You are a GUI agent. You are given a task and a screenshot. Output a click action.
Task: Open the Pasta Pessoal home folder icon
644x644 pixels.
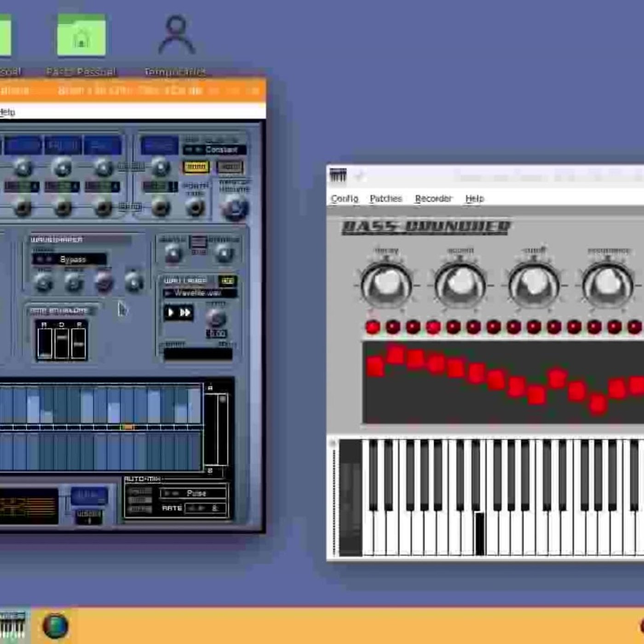pos(81,35)
